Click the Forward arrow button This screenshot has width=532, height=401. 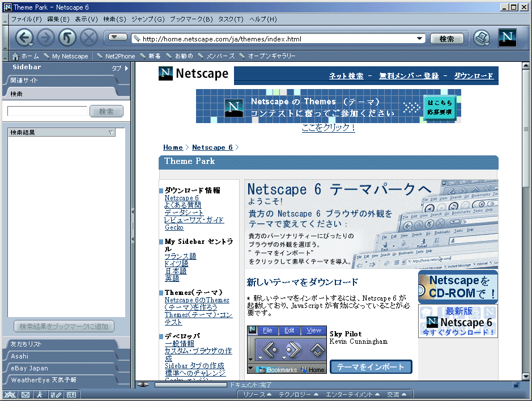click(46, 37)
